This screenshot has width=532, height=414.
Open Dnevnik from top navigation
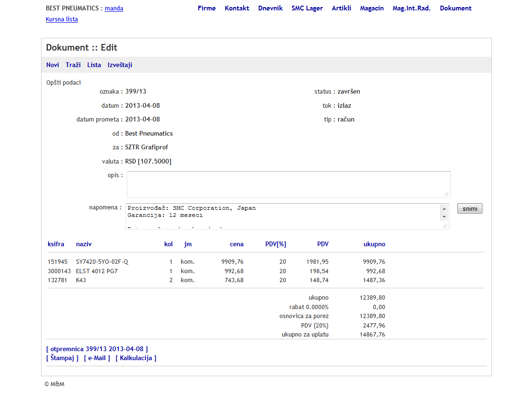[x=270, y=8]
